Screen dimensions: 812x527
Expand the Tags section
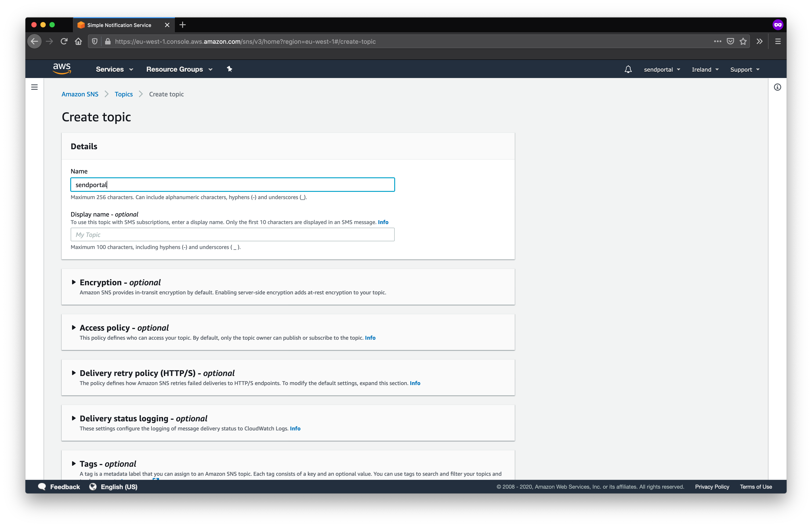click(x=74, y=464)
